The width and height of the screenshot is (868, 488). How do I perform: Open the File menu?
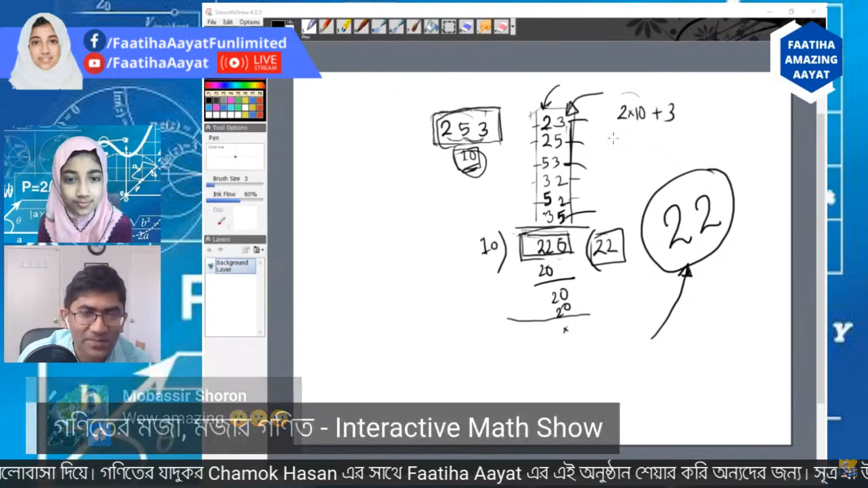click(x=212, y=22)
